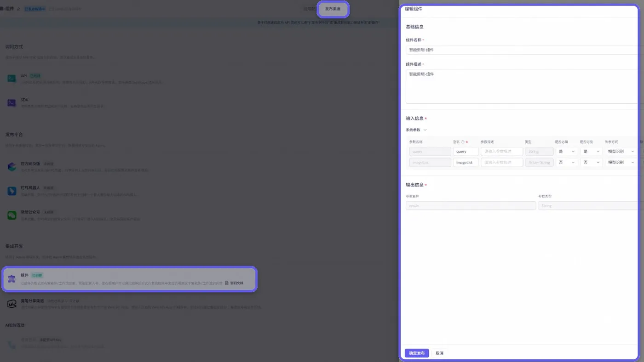
Task: Click the disabled result output name field
Action: [471, 206]
